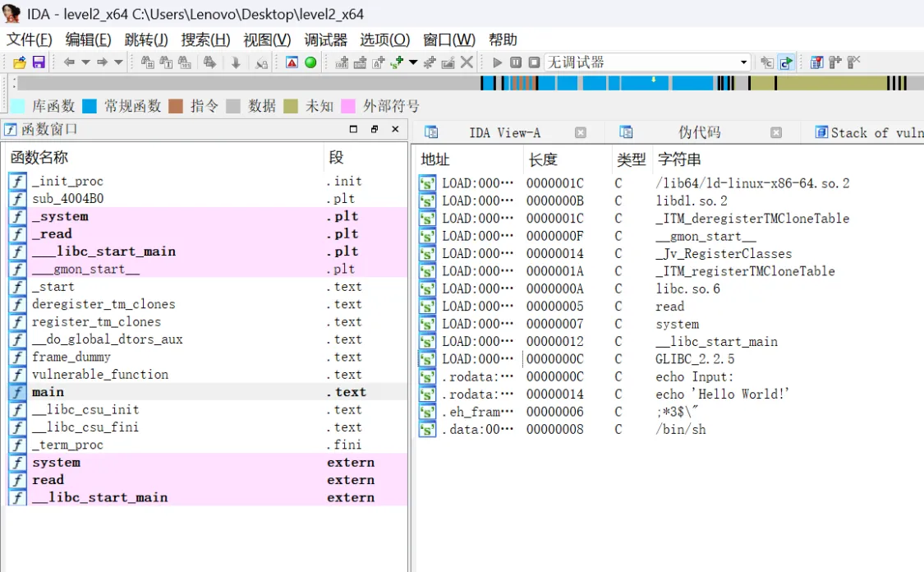This screenshot has width=924, height=572.
Task: Sort strings by 长度 column header
Action: point(567,159)
